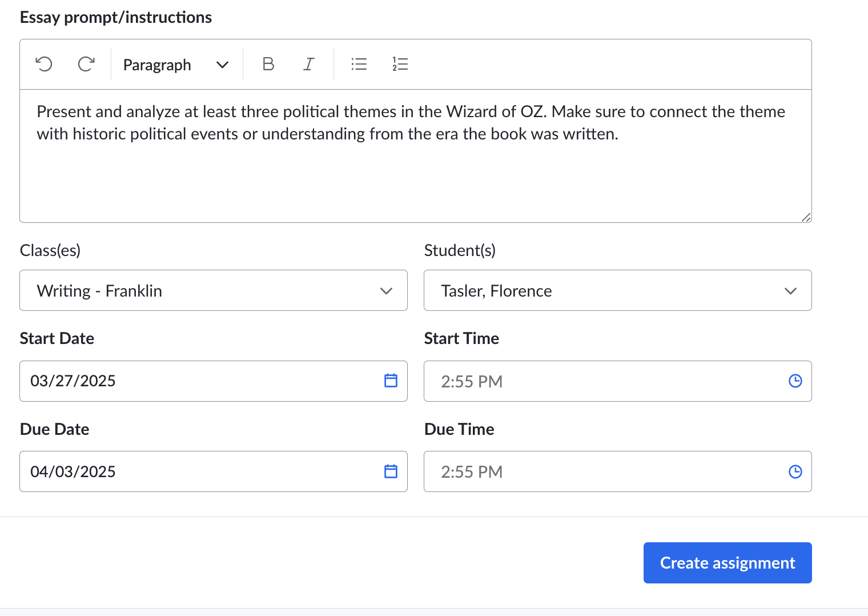Click the 'Start Date' label
This screenshot has height=616, width=868.
click(57, 338)
